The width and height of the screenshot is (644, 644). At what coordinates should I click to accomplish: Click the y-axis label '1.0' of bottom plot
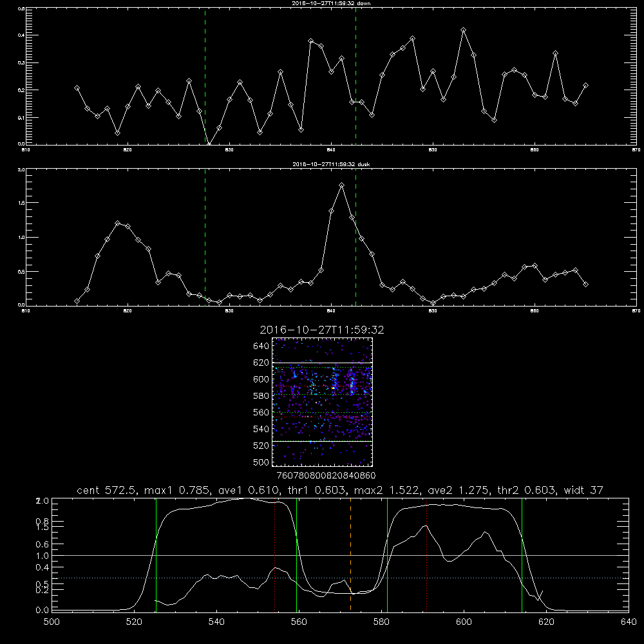43,556
